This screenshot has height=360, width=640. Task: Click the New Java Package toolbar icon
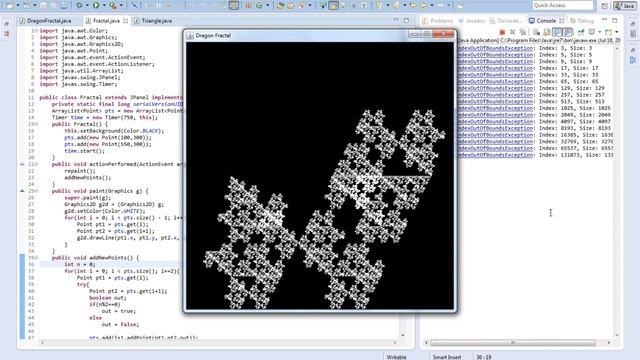(x=248, y=5)
